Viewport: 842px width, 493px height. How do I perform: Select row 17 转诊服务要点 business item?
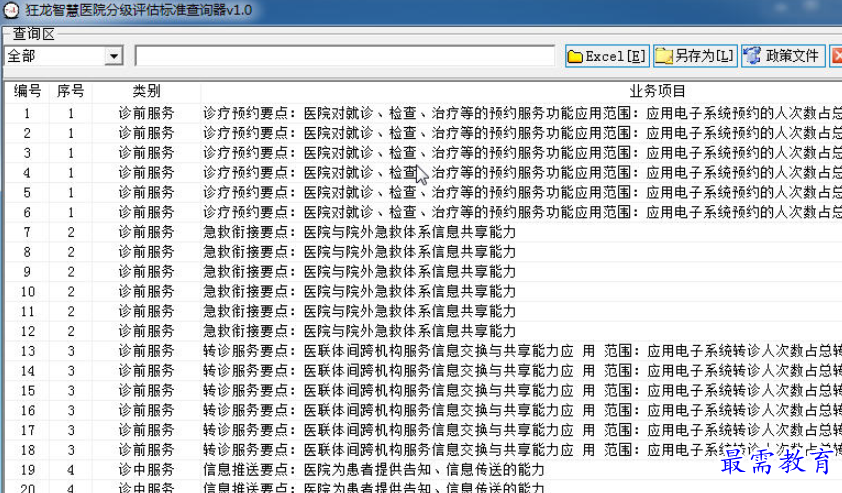click(522, 430)
